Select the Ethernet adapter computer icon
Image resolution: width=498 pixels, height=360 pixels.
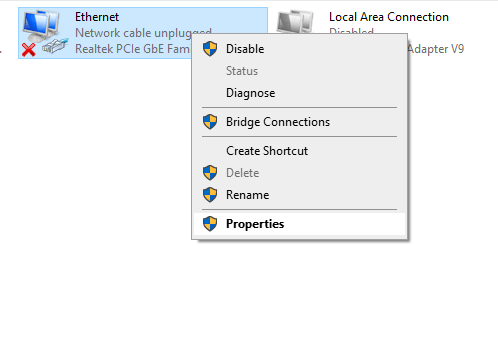(x=41, y=27)
